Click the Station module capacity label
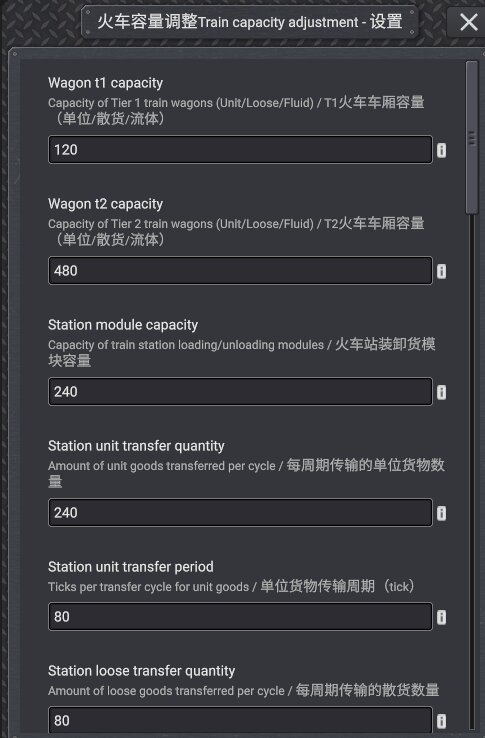 pos(123,325)
